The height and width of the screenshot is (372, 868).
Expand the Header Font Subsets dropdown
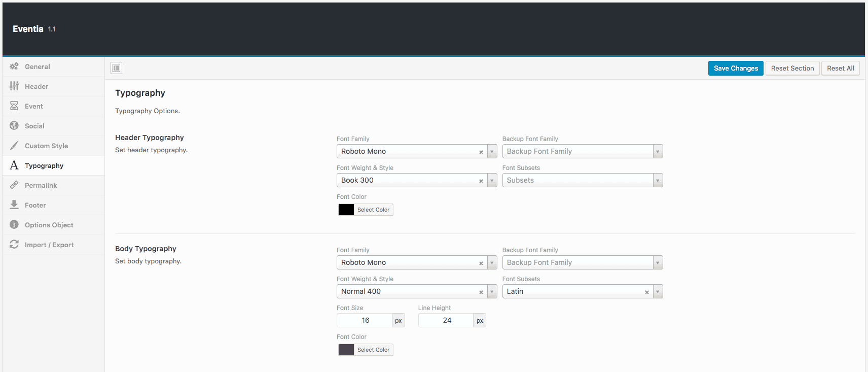tap(658, 180)
